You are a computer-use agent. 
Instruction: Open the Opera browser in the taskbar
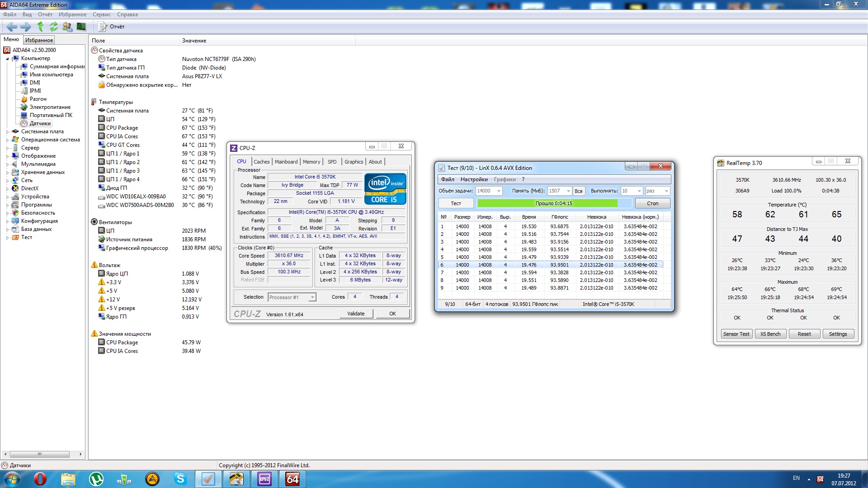[40, 479]
